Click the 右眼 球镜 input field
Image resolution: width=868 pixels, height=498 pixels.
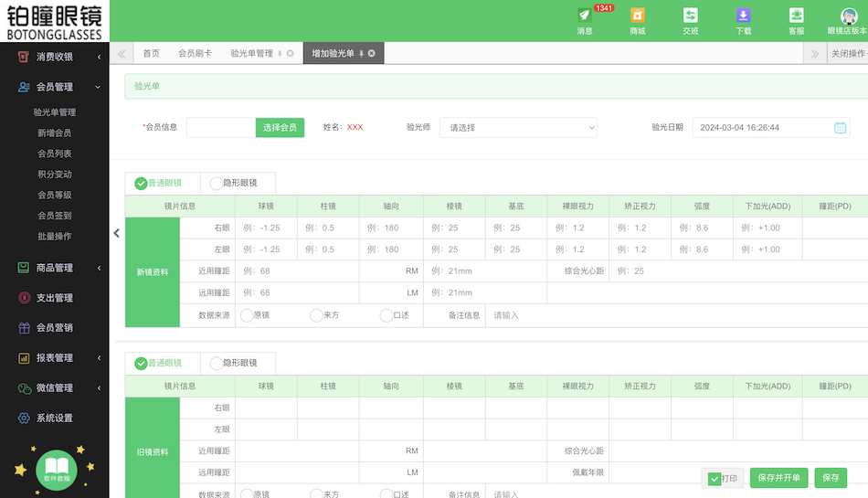point(266,228)
